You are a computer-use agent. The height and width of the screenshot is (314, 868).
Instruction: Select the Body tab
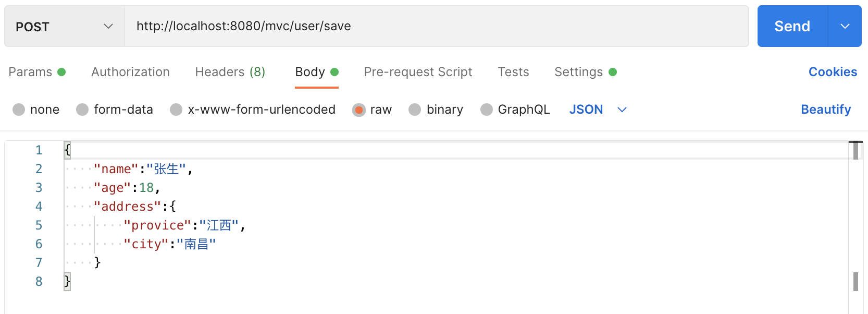point(316,72)
